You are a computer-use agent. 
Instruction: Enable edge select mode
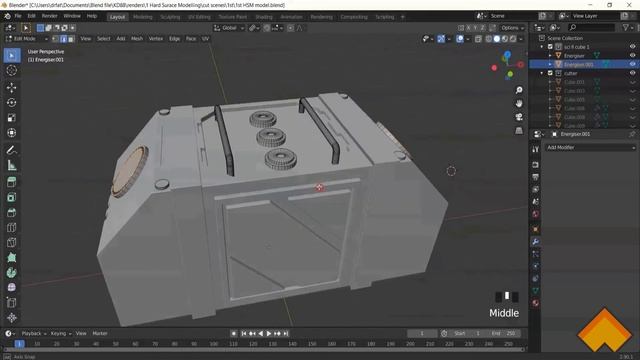point(64,39)
